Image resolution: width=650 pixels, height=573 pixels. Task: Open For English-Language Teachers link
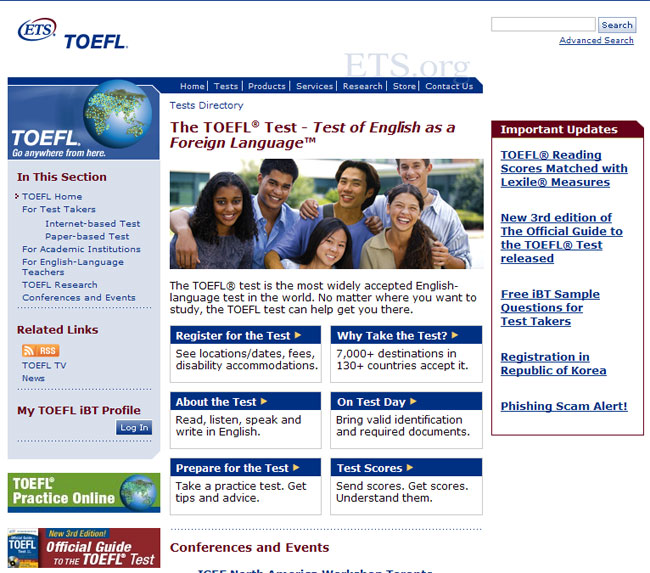pyautogui.click(x=73, y=267)
